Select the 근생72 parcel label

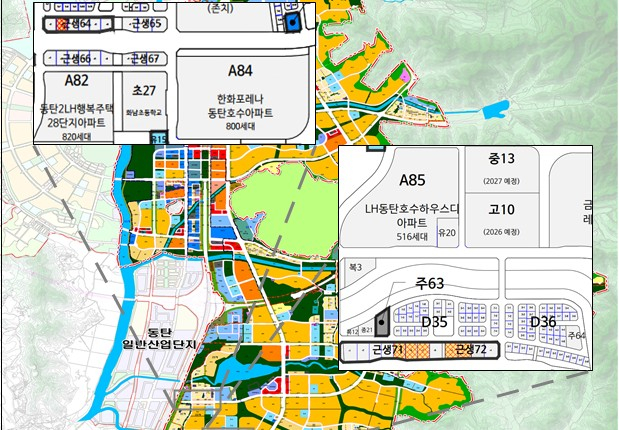pos(471,349)
